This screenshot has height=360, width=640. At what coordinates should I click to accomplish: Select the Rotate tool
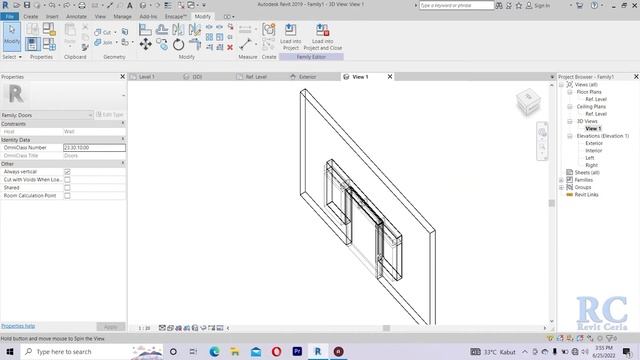pyautogui.click(x=178, y=44)
